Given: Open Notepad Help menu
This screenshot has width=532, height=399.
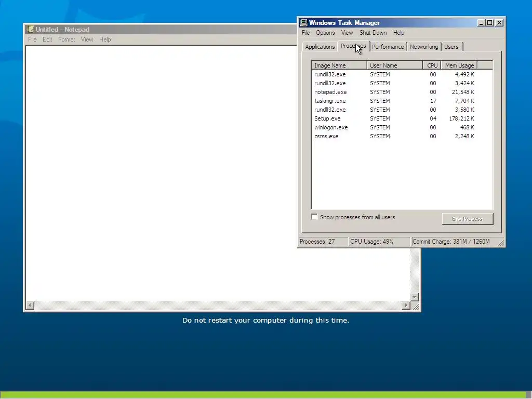Looking at the screenshot, I should tap(105, 39).
